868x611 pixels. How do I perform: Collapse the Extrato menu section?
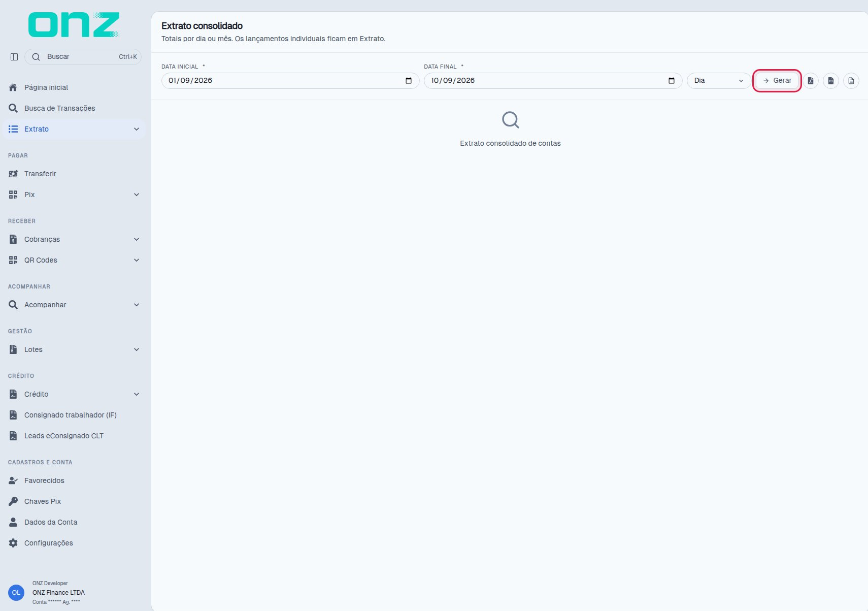click(74, 129)
